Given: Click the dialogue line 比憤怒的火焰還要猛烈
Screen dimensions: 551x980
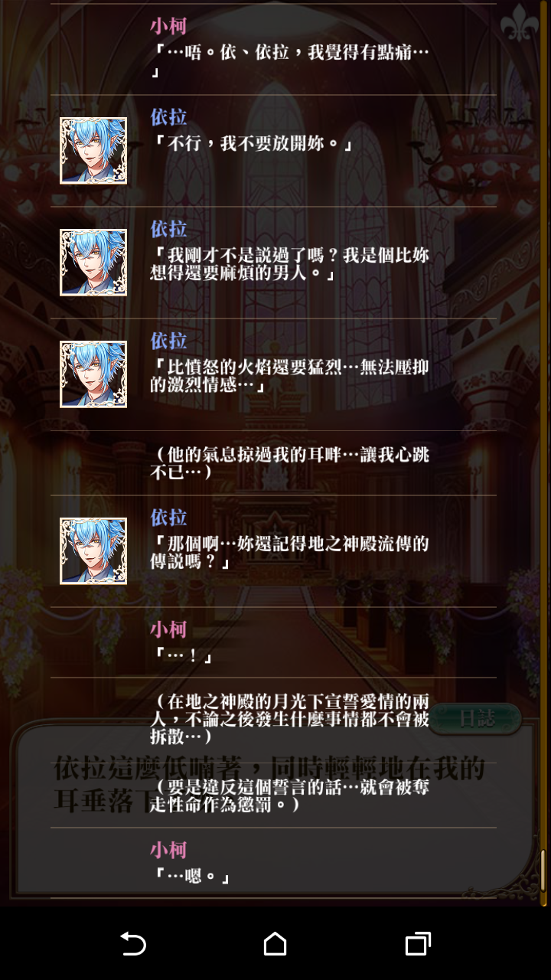Looking at the screenshot, I should [x=289, y=377].
